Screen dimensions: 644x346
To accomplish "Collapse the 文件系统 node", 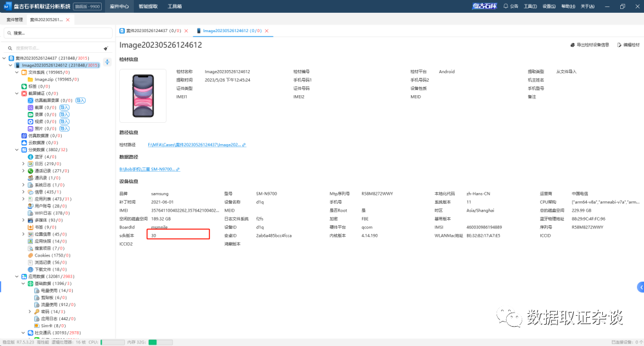I will coord(17,72).
